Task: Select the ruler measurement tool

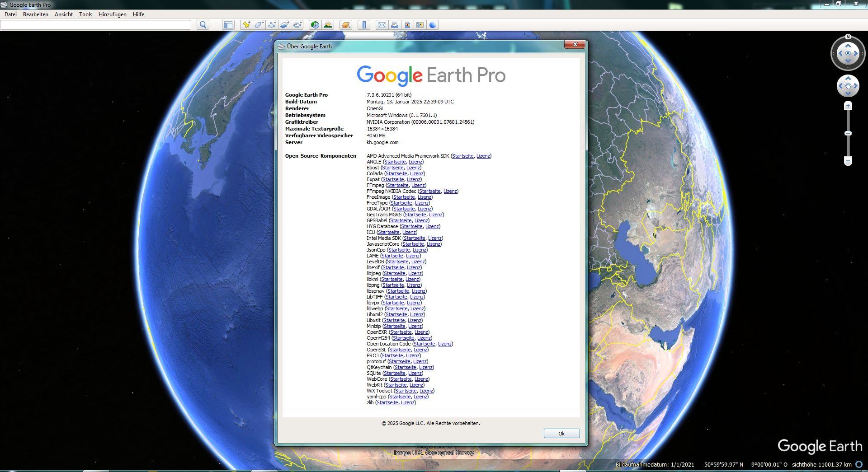Action: (364, 25)
